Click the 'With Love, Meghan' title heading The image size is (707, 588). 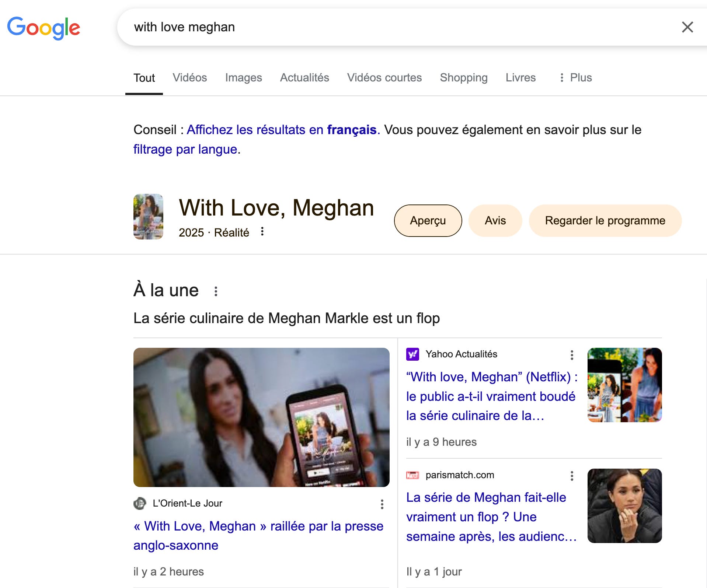[x=276, y=208]
